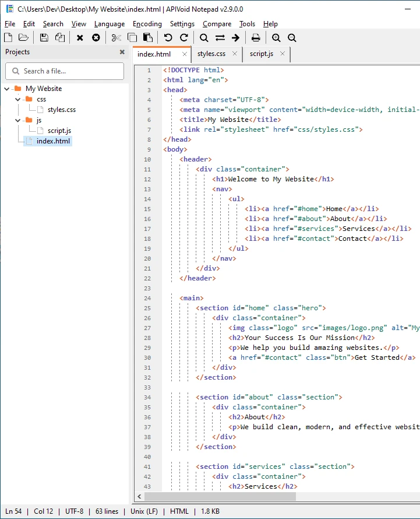420x519 pixels.
Task: Collapse the js folder
Action: click(18, 120)
